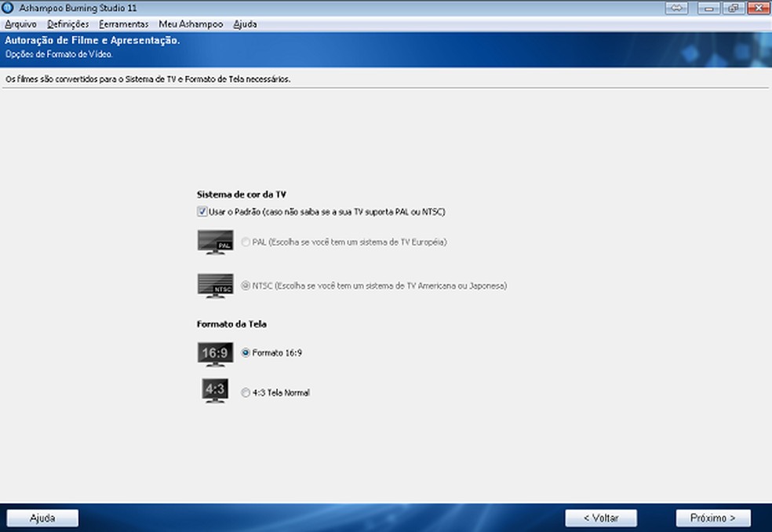Click the Autoração de Filme e Apresentação title
Viewport: 772px width, 532px height.
(x=92, y=40)
